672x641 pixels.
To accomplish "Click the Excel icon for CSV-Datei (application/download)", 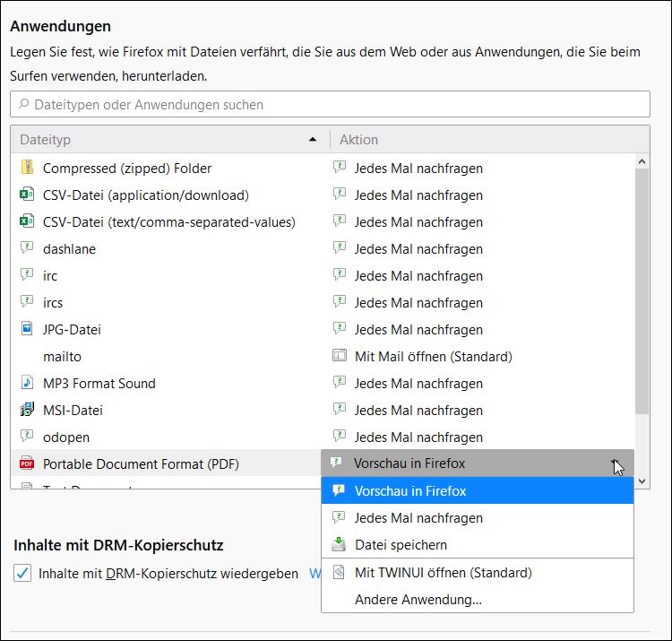I will (27, 195).
